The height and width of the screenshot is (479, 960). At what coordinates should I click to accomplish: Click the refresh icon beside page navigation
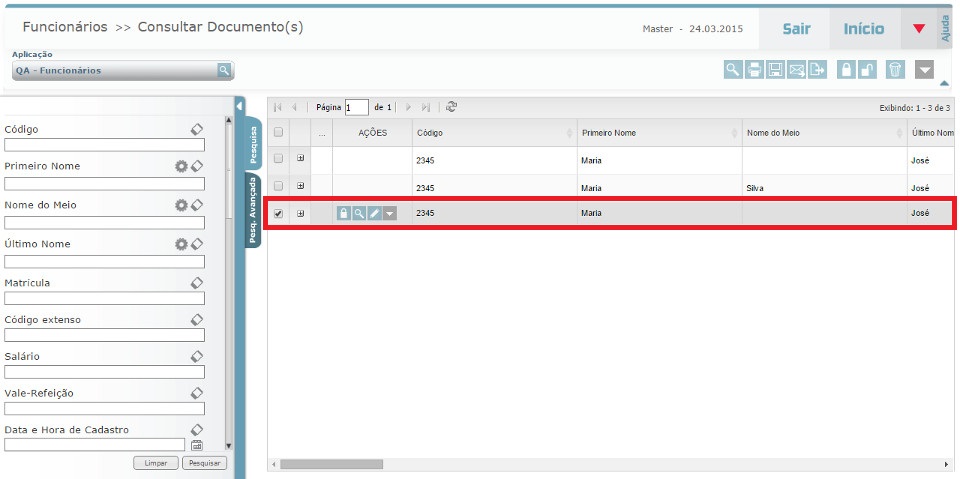click(x=452, y=107)
